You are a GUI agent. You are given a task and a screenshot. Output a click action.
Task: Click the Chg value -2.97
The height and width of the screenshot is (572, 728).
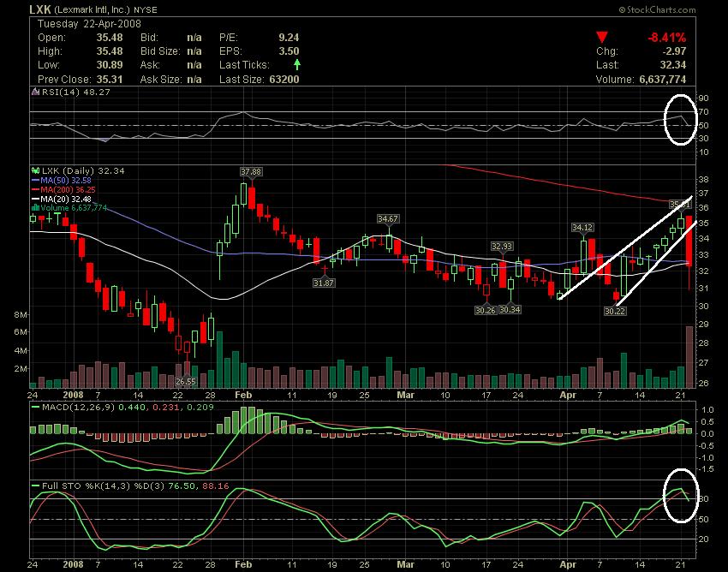674,51
